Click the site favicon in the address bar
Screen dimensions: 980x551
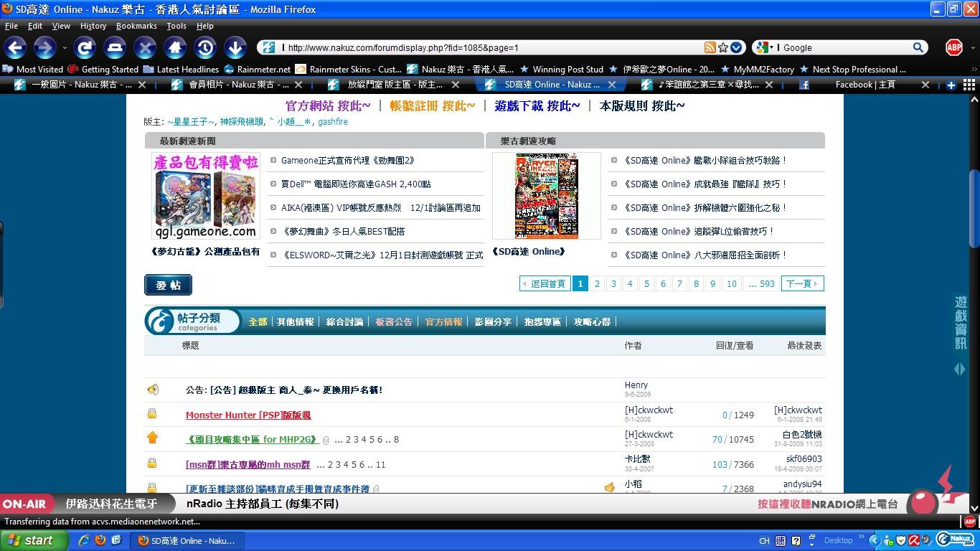pos(268,47)
